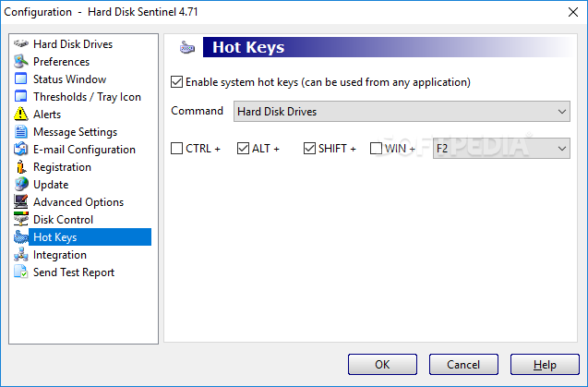Open the F2 key dropdown
This screenshot has height=387, width=588.
(501, 149)
